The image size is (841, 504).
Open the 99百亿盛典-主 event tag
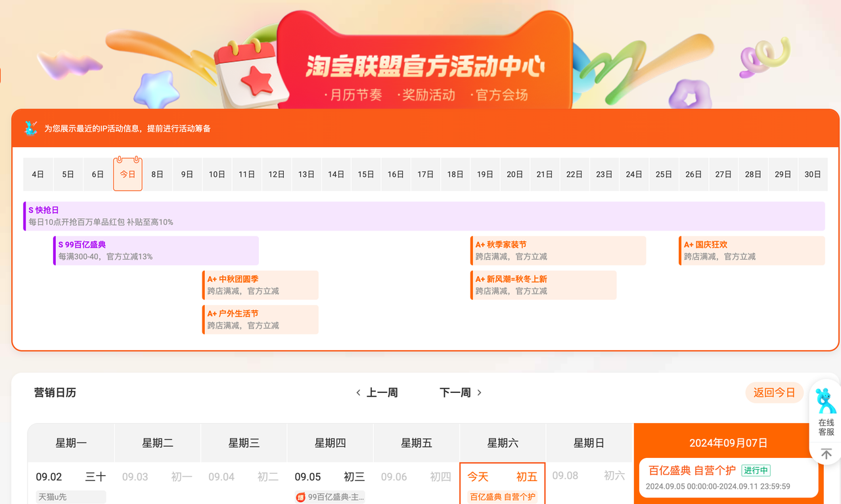click(330, 497)
